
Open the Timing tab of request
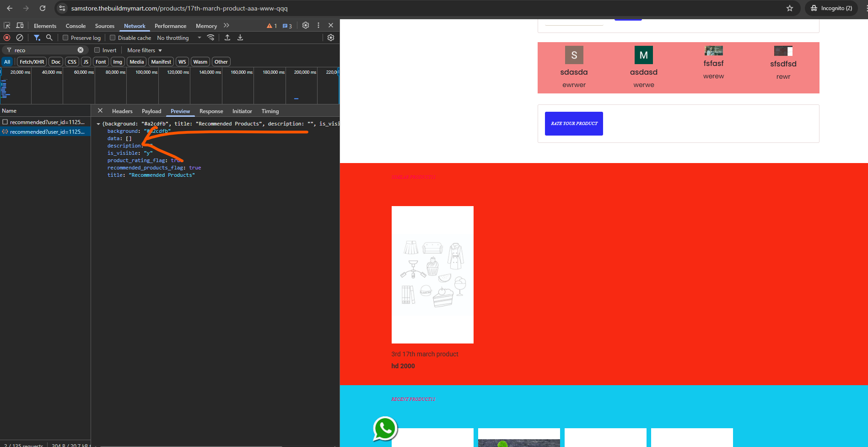click(x=270, y=111)
